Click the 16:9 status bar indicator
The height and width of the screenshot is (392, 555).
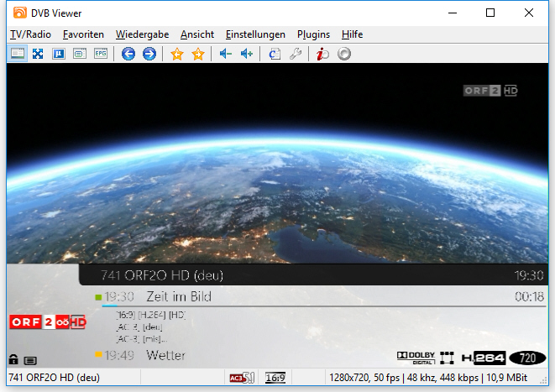point(275,378)
